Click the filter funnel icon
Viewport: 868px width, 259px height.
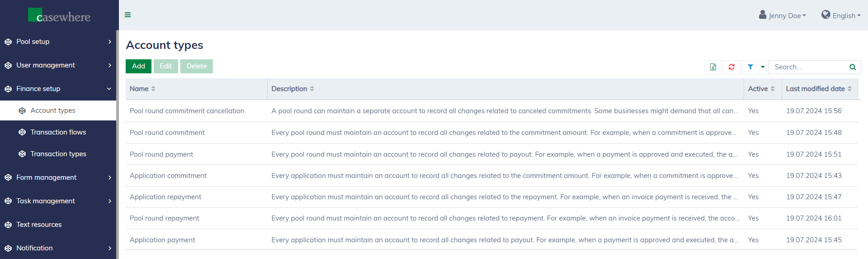[750, 67]
